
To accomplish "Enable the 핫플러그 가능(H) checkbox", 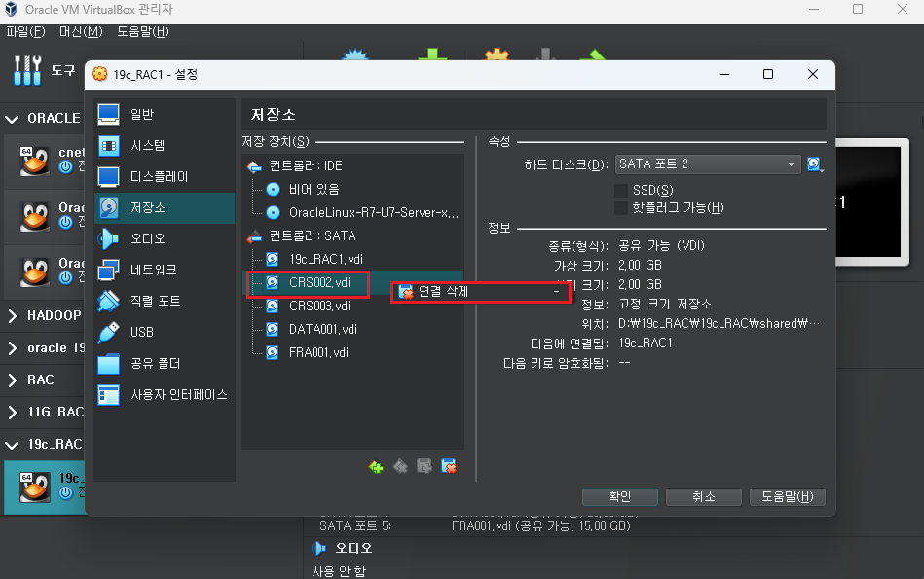I will point(621,208).
